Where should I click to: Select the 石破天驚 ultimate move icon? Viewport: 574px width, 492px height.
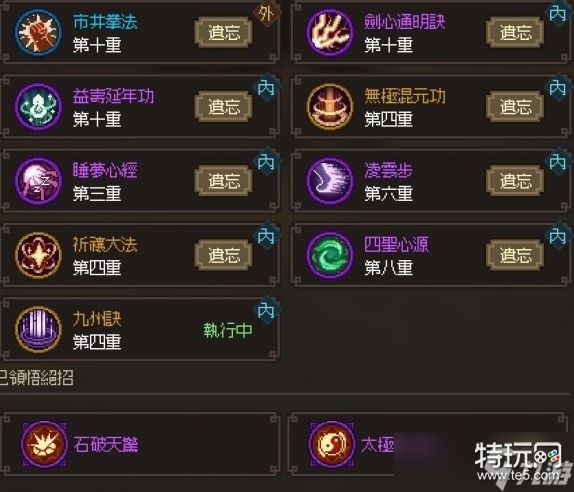pos(44,444)
